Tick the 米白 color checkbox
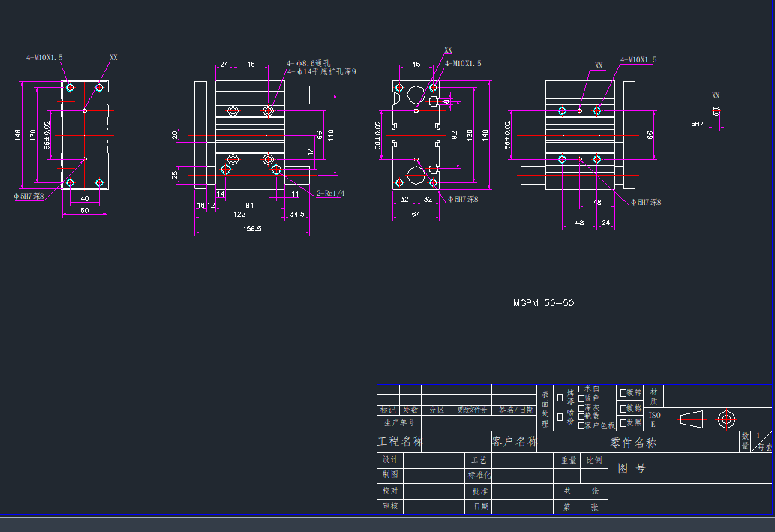775x532 pixels. (x=581, y=389)
